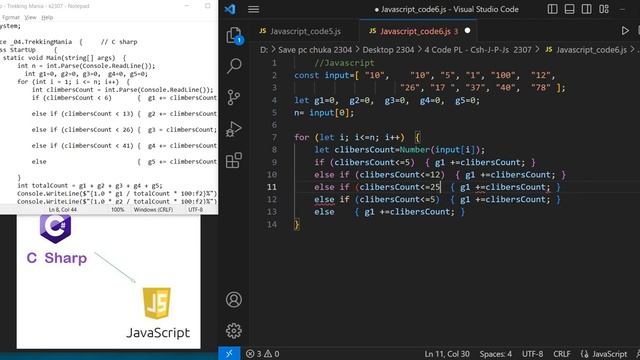Viewport: 640px width, 360px height.
Task: Click the 'D:' breadcrumb root
Action: [264, 50]
